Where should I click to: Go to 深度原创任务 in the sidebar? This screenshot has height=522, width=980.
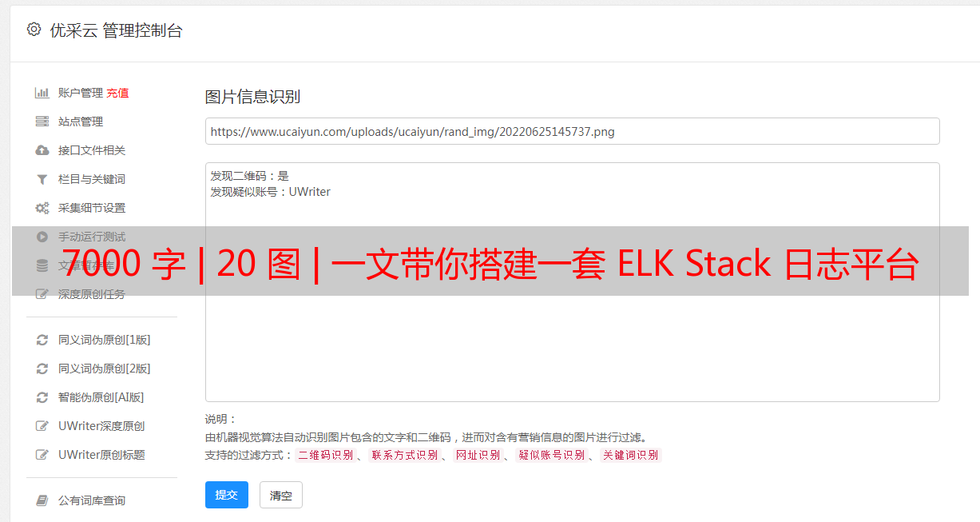[x=92, y=294]
